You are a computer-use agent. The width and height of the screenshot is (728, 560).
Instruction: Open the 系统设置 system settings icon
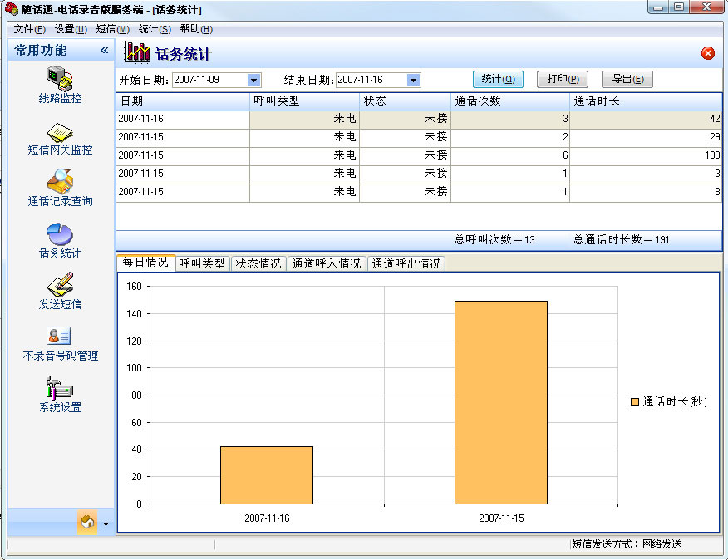coord(60,388)
